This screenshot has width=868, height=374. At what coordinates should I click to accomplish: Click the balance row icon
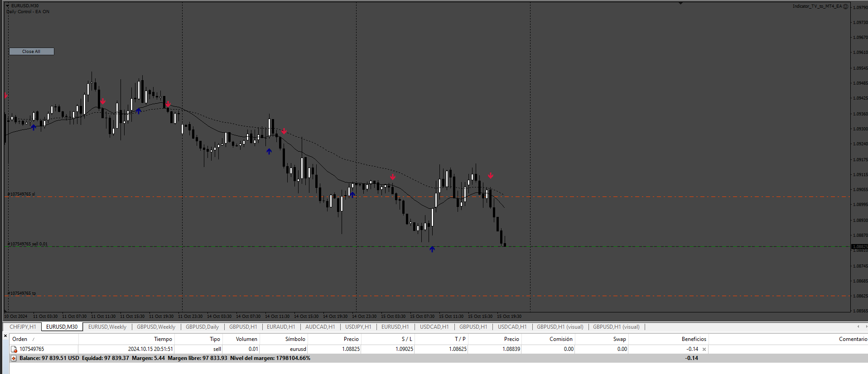pyautogui.click(x=14, y=358)
